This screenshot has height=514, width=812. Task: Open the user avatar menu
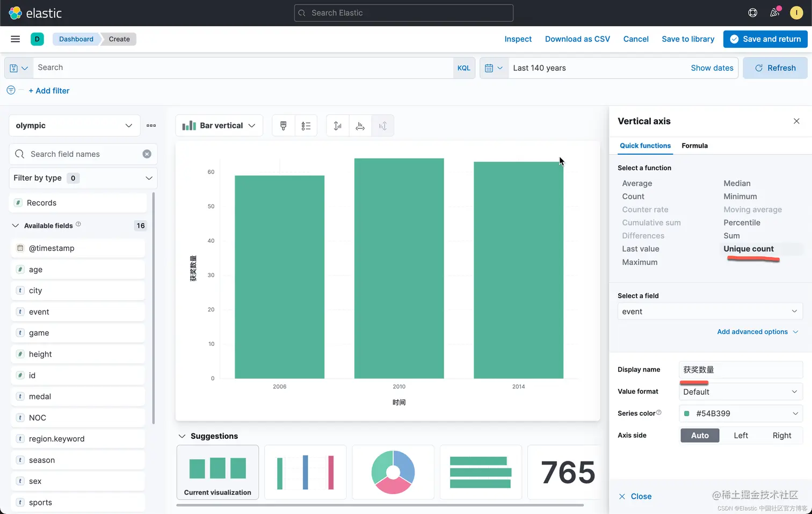point(796,13)
